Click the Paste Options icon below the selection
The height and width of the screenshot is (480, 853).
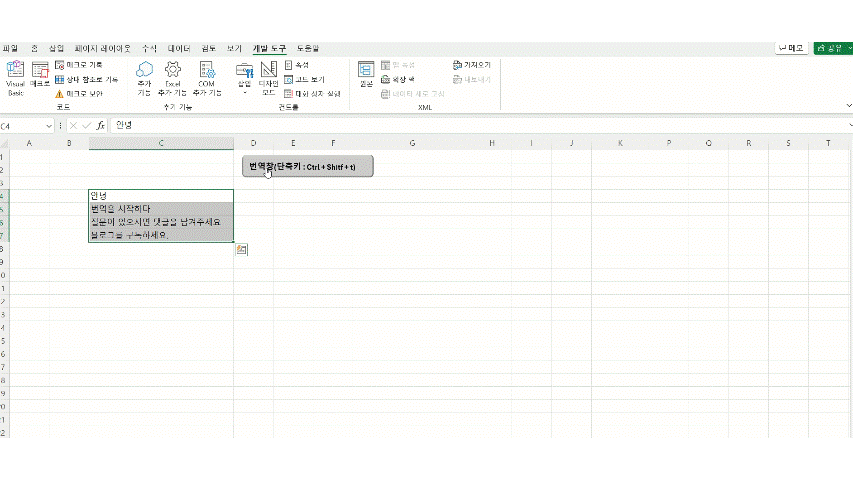click(242, 249)
